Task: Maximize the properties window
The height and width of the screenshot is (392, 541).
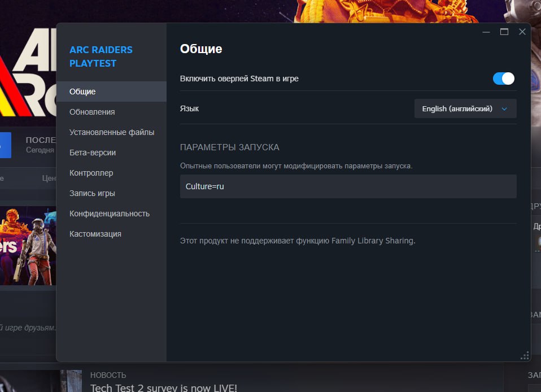Action: (504, 32)
